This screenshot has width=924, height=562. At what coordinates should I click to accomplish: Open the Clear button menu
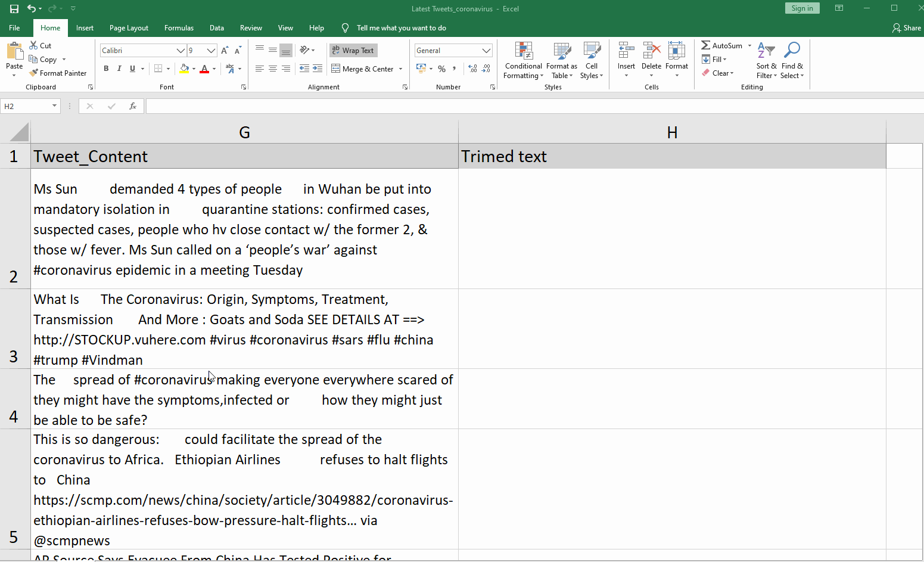pos(717,73)
